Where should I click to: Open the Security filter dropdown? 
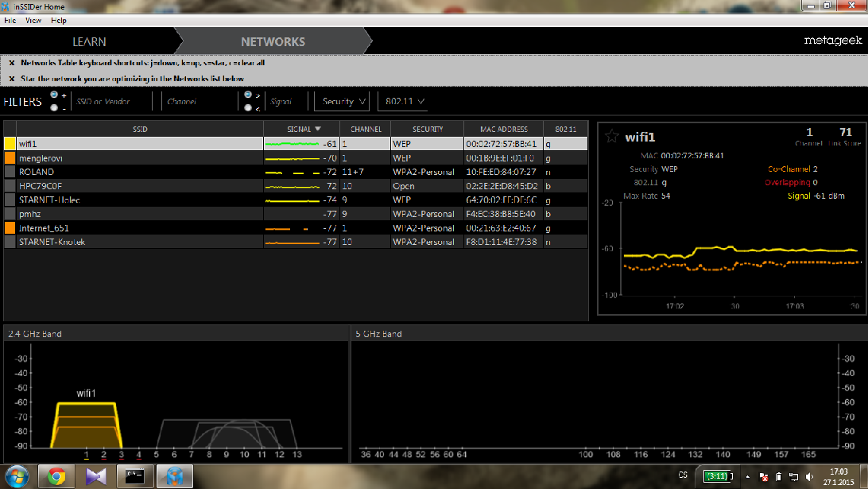[342, 101]
